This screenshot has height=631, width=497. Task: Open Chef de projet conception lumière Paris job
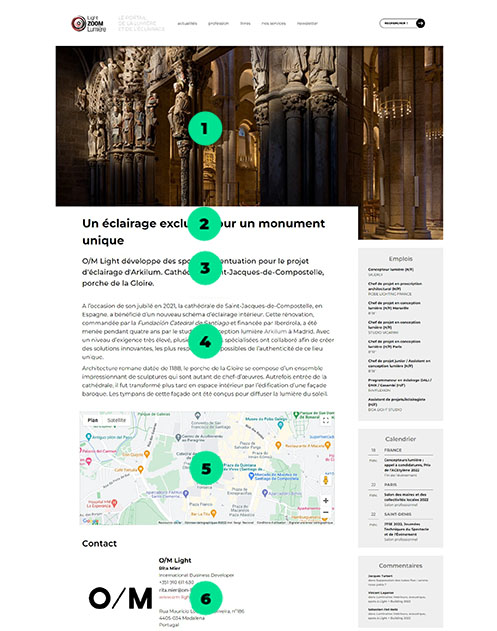tap(394, 344)
